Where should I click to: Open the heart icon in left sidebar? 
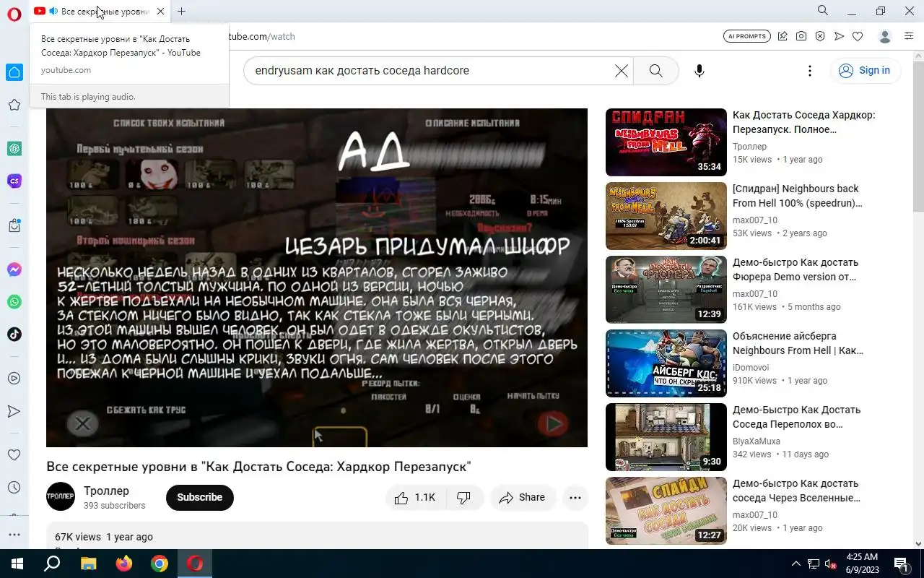click(14, 455)
